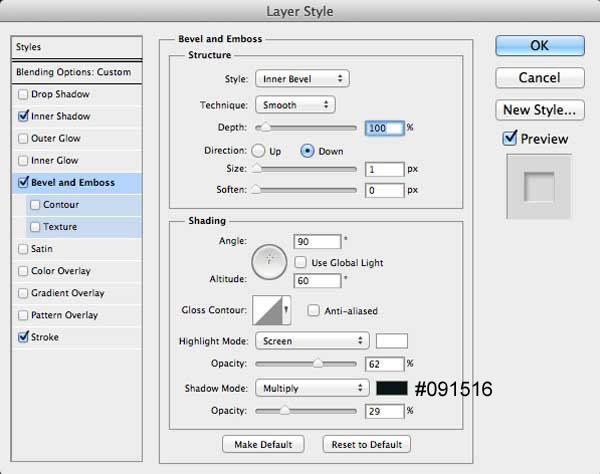Open the Highlight Mode dropdown (Screen)
The image size is (600, 474).
click(312, 341)
